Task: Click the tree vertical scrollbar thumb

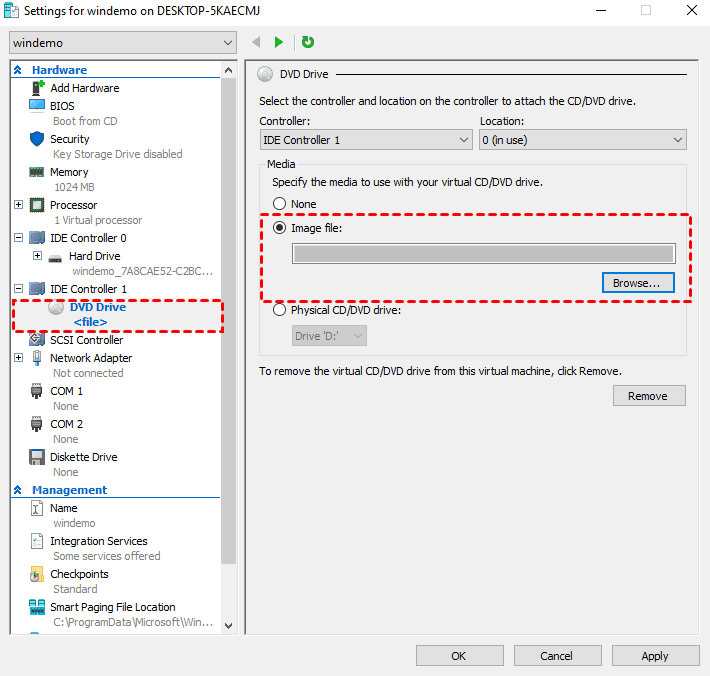Action: coord(229,321)
